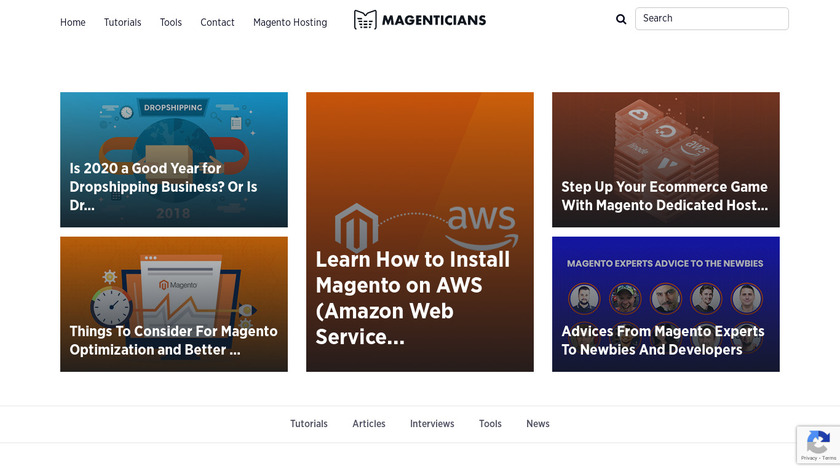This screenshot has width=840, height=472.
Task: Open Learn How to Install Magento on AWS
Action: click(420, 232)
